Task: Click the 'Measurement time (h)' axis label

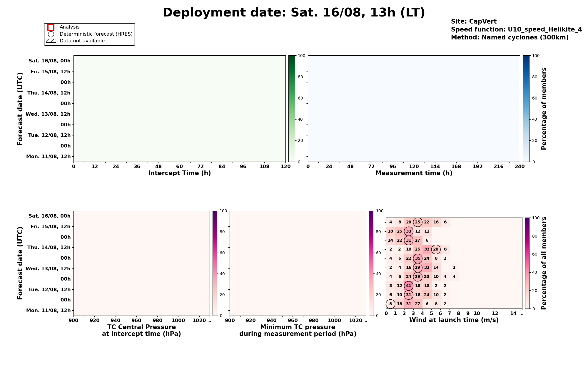Action: click(x=414, y=173)
